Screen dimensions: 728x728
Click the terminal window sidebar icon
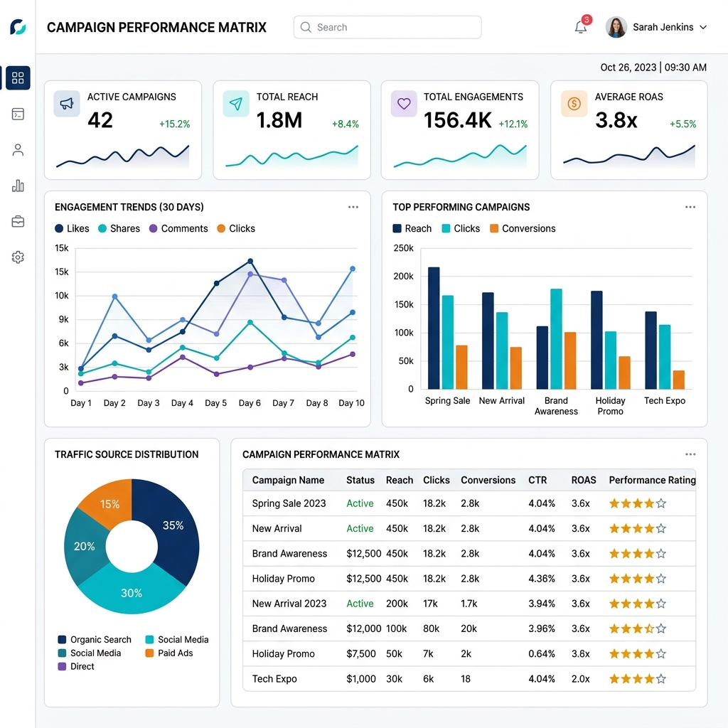pyautogui.click(x=18, y=114)
